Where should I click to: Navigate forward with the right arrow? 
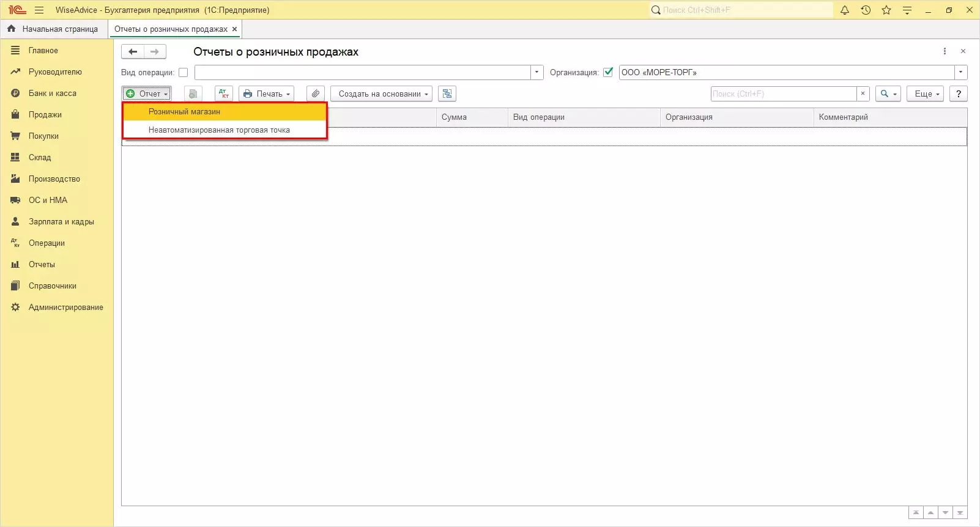click(x=155, y=52)
